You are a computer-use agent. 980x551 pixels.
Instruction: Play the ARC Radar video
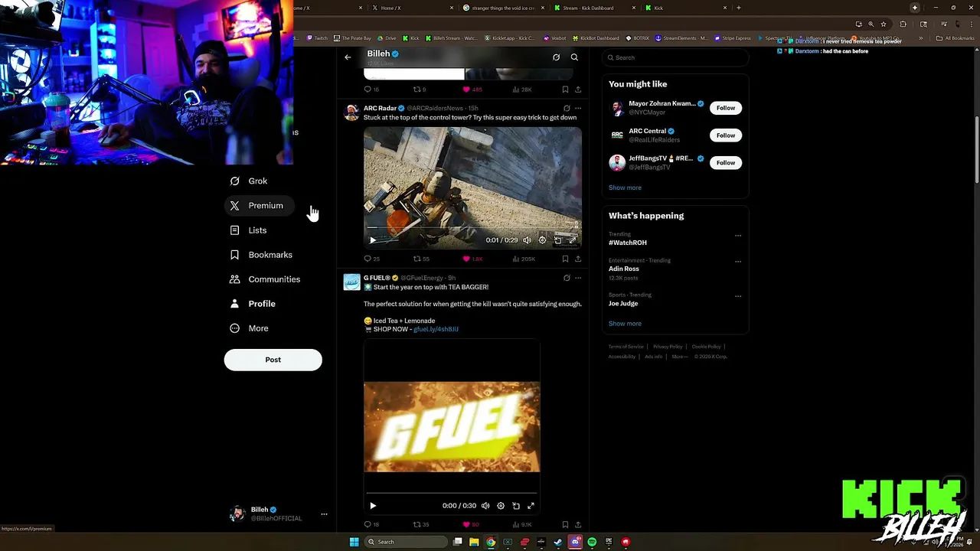point(373,240)
